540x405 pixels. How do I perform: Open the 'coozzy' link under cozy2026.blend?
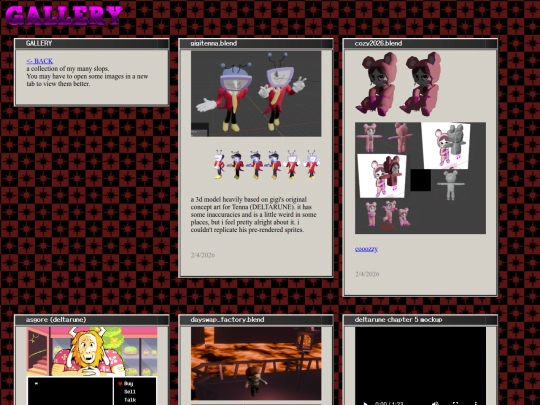tap(366, 249)
